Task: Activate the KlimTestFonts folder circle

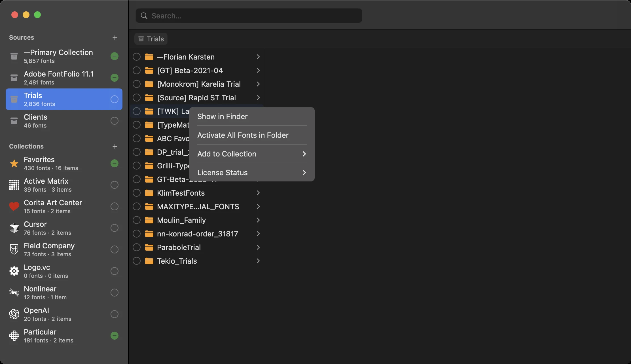Action: coord(137,193)
